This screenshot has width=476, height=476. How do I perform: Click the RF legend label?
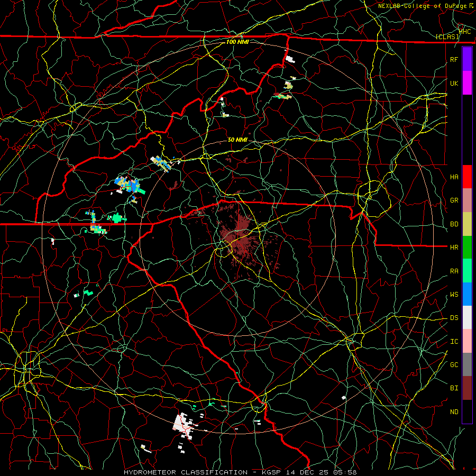454,59
